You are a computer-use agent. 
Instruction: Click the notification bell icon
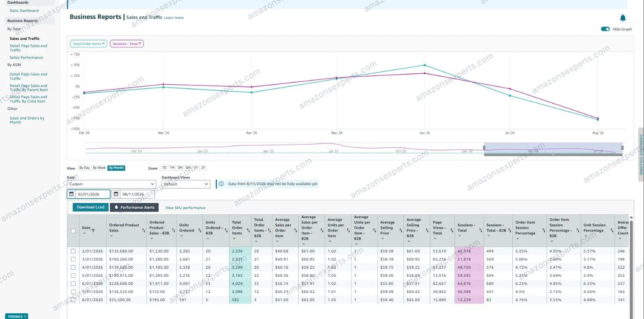pyautogui.click(x=623, y=18)
